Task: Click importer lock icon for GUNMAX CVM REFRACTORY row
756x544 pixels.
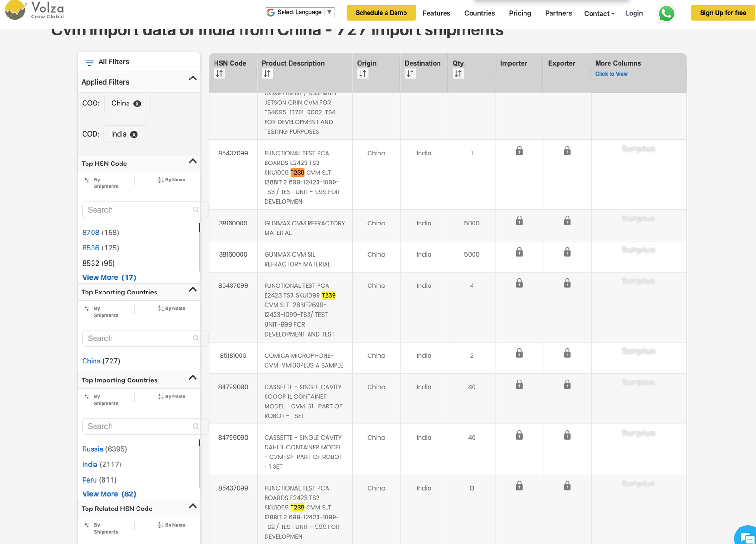Action: (519, 221)
